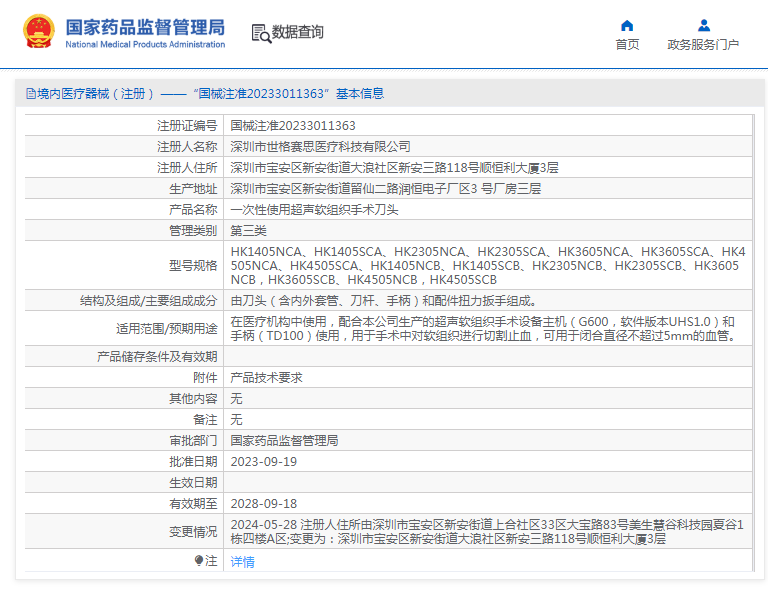768x594 pixels.
Task: Click the 备注 row label
Action: pyautogui.click(x=205, y=420)
